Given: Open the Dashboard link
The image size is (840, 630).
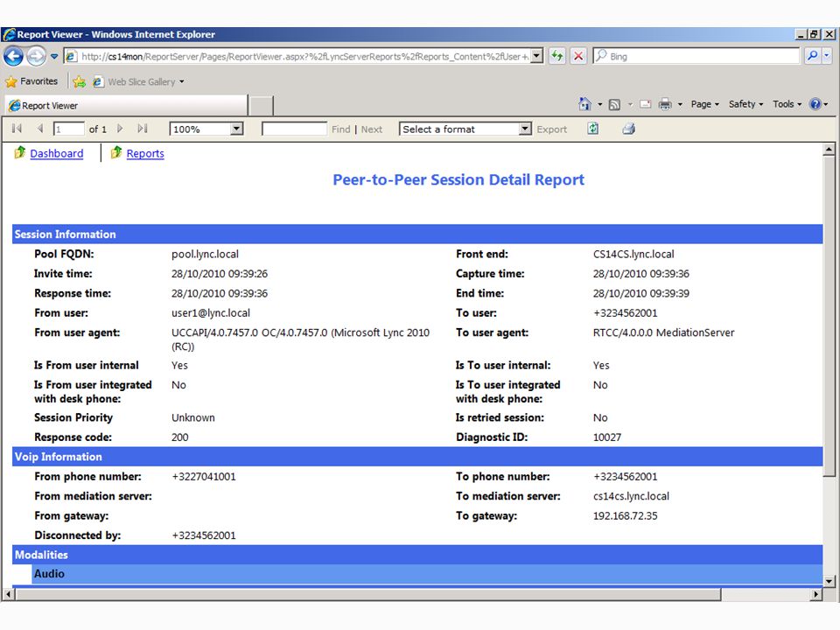Looking at the screenshot, I should point(56,153).
